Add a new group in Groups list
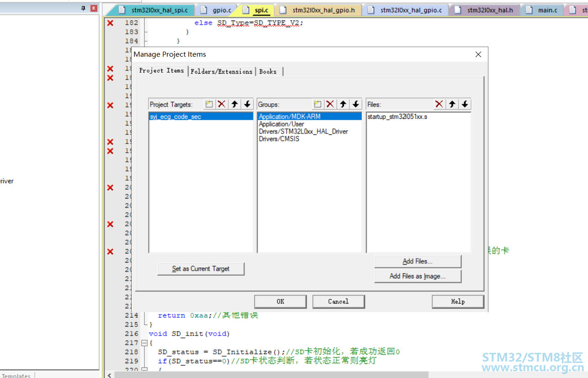 click(x=318, y=104)
